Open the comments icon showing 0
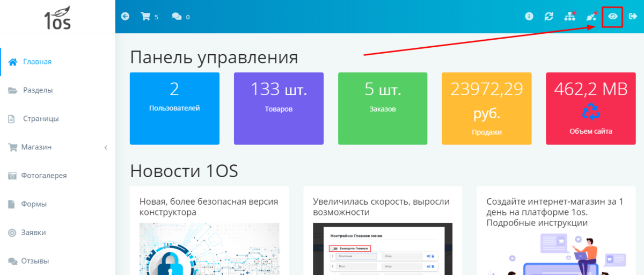 pos(181,17)
